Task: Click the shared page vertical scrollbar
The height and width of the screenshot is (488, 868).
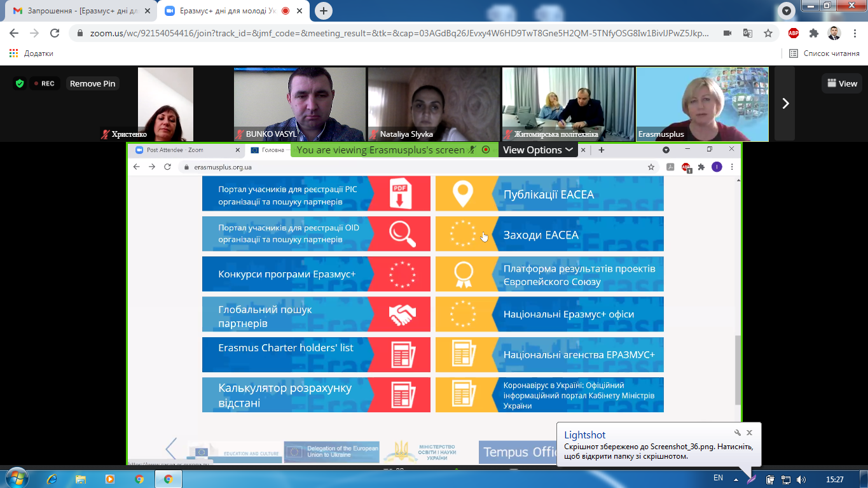Action: point(738,369)
